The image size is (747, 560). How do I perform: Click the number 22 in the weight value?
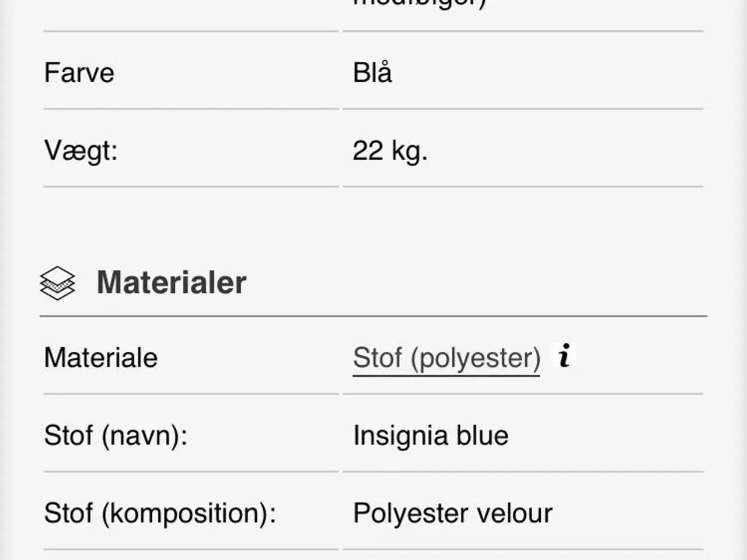click(x=368, y=150)
